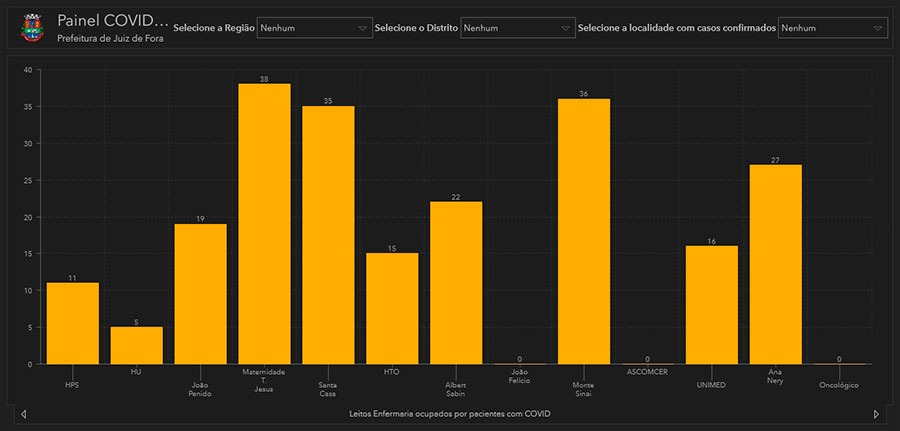Click the Ana Nery bar
This screenshot has height=431, width=900.
(x=776, y=264)
